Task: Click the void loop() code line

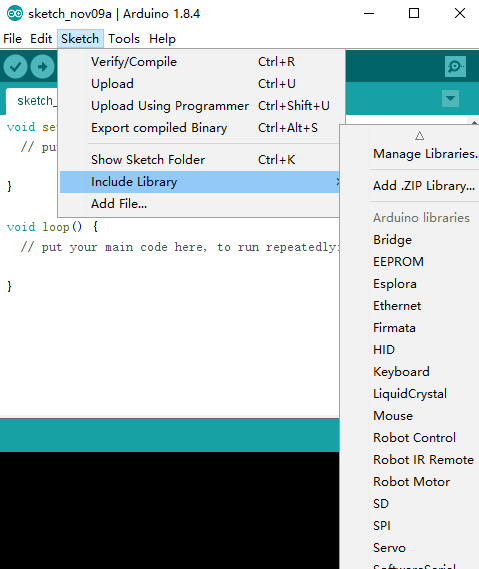Action: click(x=52, y=227)
